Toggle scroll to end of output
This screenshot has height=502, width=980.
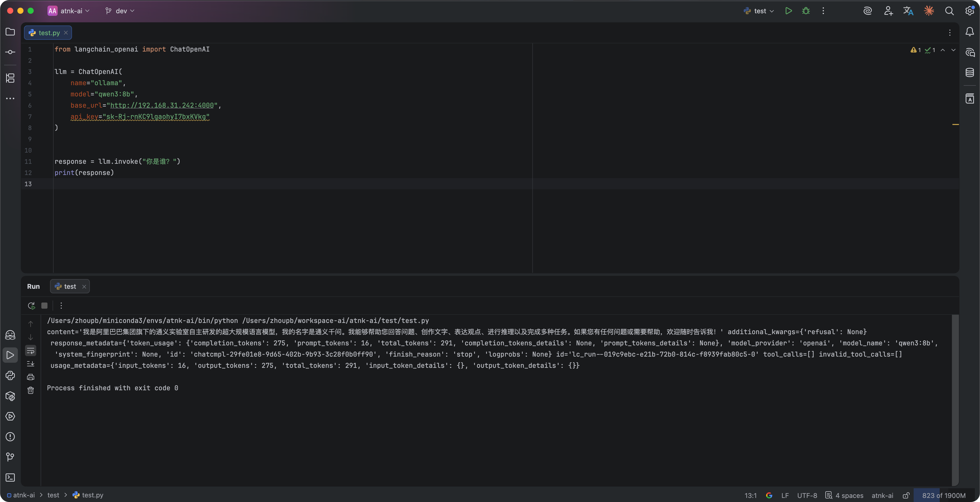point(30,363)
